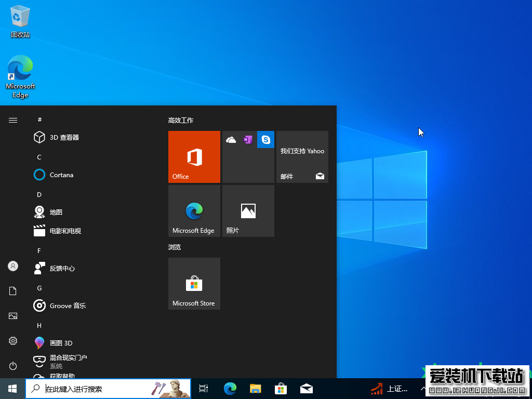The width and height of the screenshot is (532, 399).
Task: Open Documents from the Start sidebar
Action: (13, 291)
